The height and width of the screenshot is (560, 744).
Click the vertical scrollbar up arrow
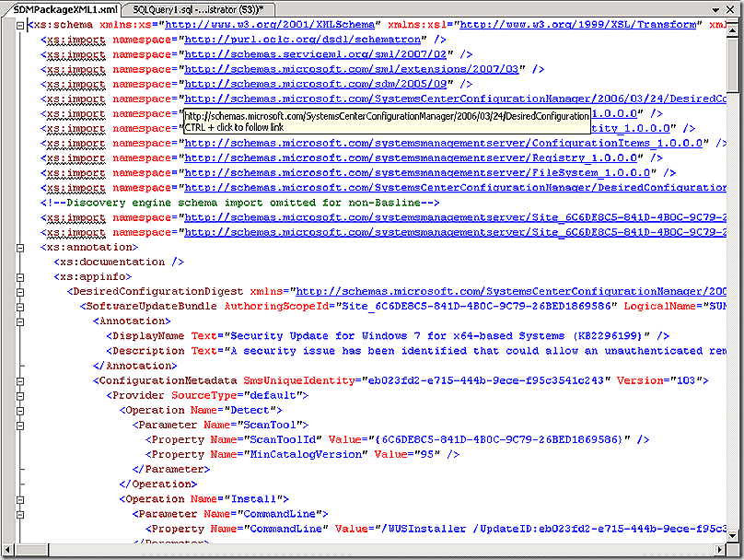[732, 30]
